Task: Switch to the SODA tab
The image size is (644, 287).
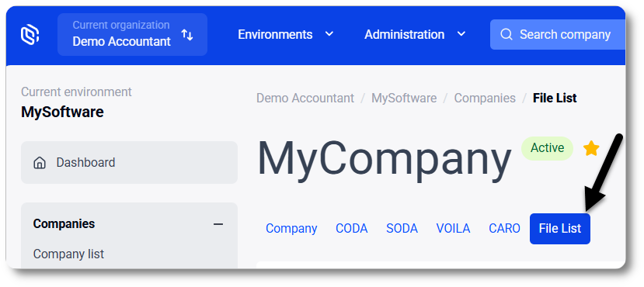Action: click(x=402, y=229)
